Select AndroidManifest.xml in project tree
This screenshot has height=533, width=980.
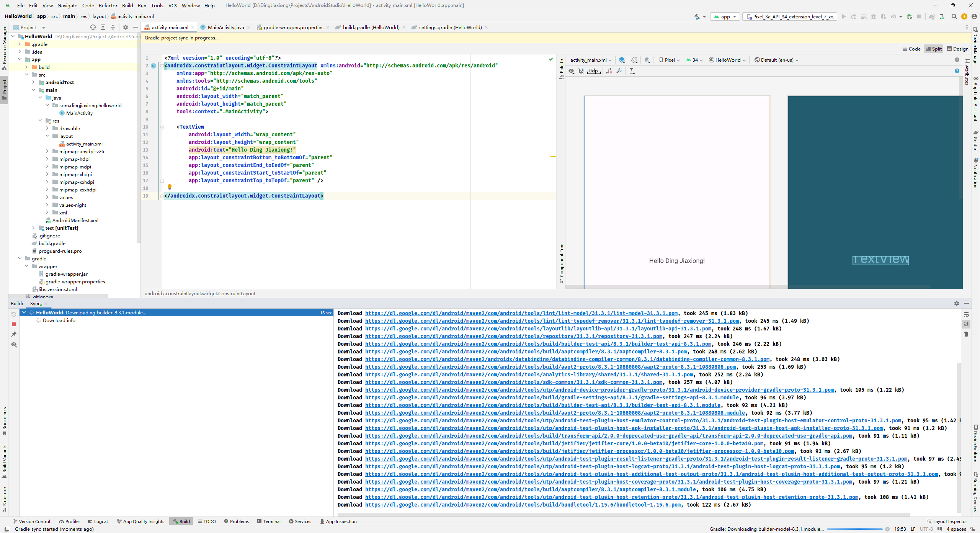pos(75,220)
